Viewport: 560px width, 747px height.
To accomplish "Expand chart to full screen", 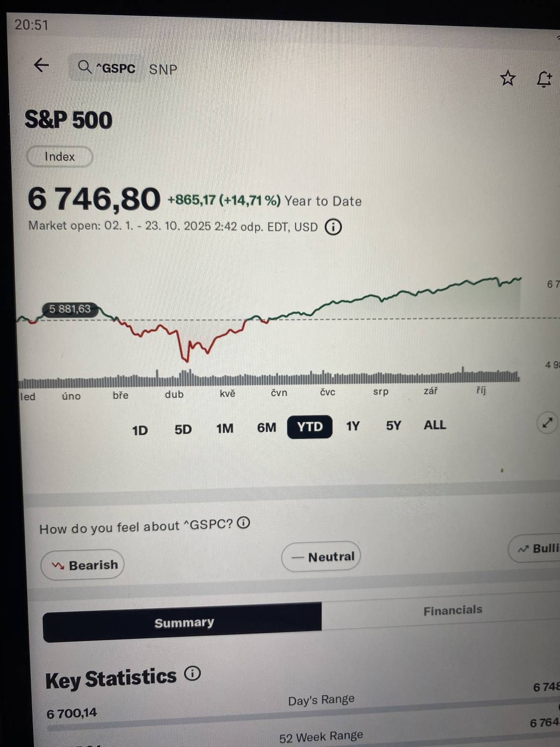I will [547, 423].
